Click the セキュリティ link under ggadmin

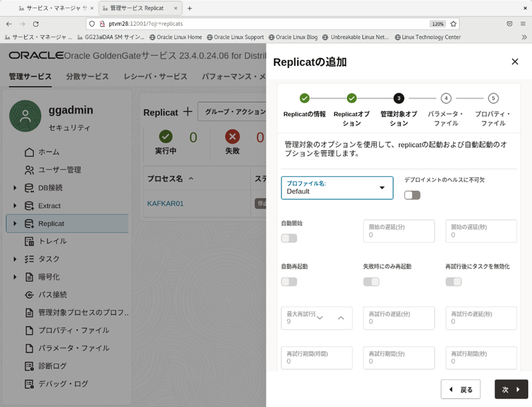[x=69, y=128]
